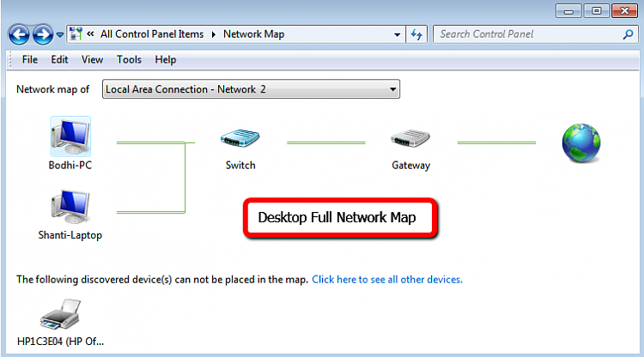644x357 pixels.
Task: Open the Help menu
Action: coord(166,59)
